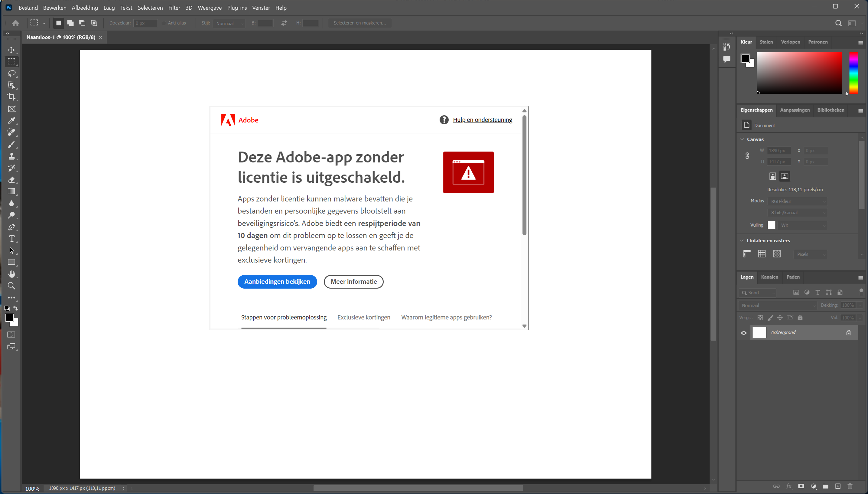Open the Pixels units dropdown
The image size is (868, 494).
coord(811,254)
